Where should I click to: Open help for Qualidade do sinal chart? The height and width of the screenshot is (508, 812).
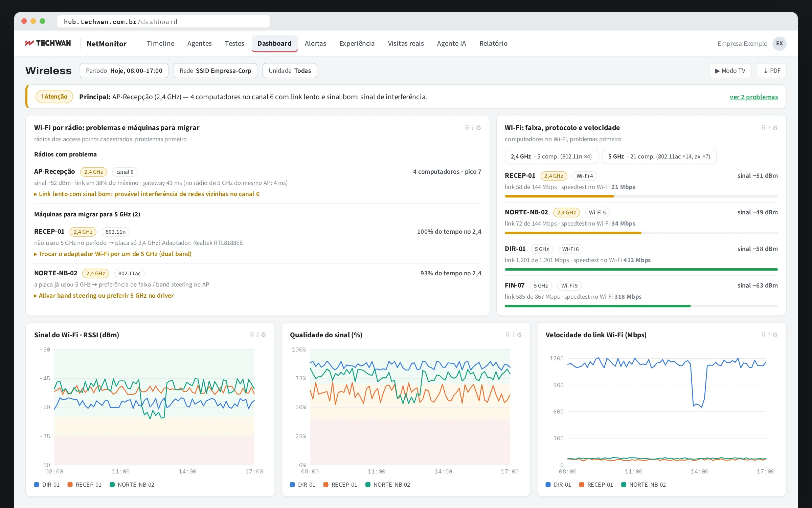[x=513, y=335]
